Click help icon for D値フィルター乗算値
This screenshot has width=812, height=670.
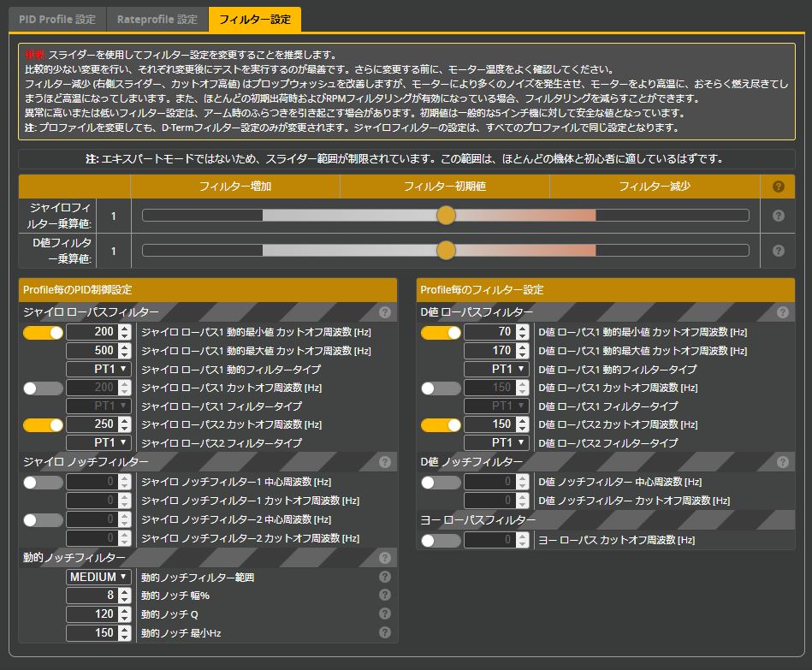point(778,251)
